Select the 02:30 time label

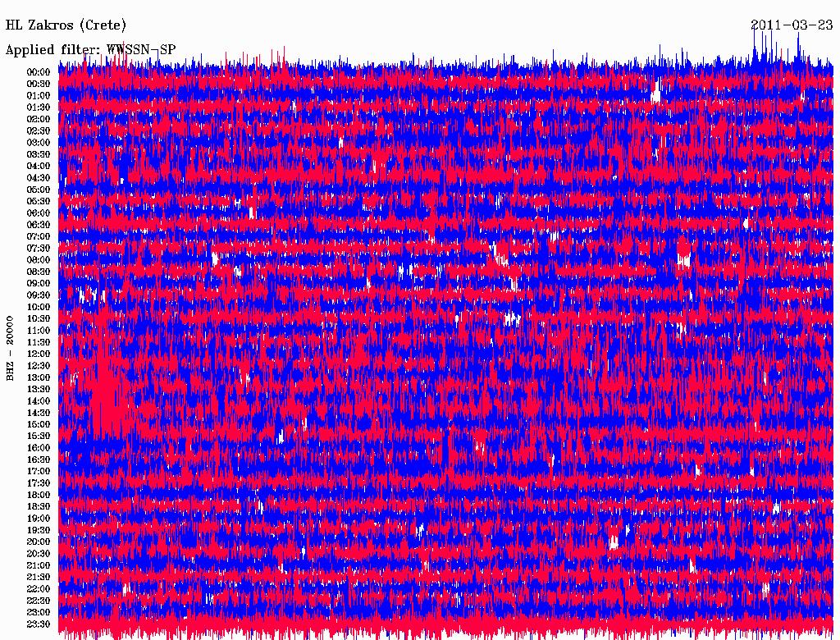[x=39, y=130]
